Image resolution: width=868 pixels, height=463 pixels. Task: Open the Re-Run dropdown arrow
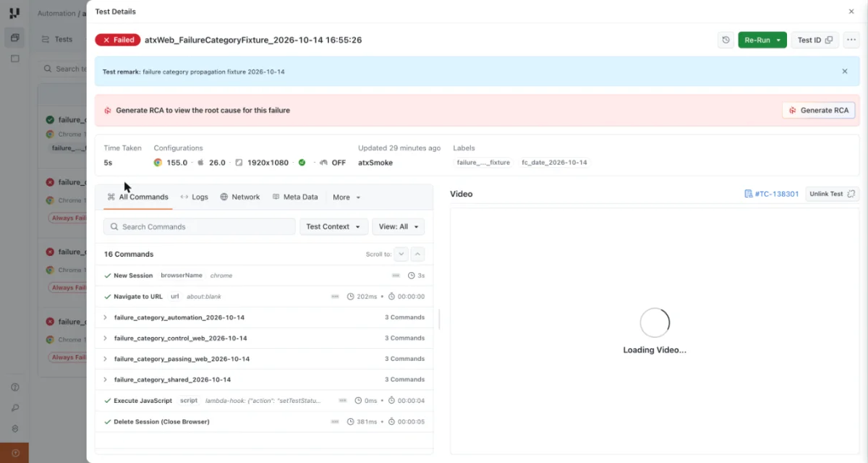coord(779,41)
